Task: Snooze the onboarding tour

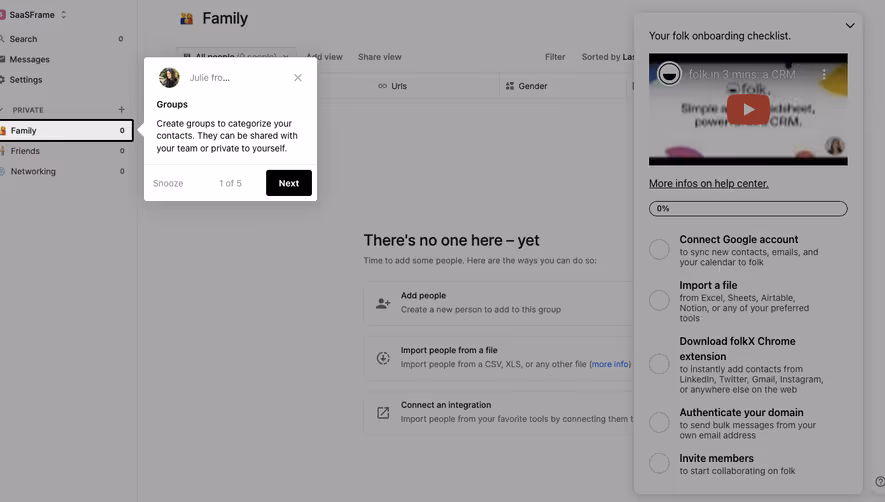Action: [168, 184]
